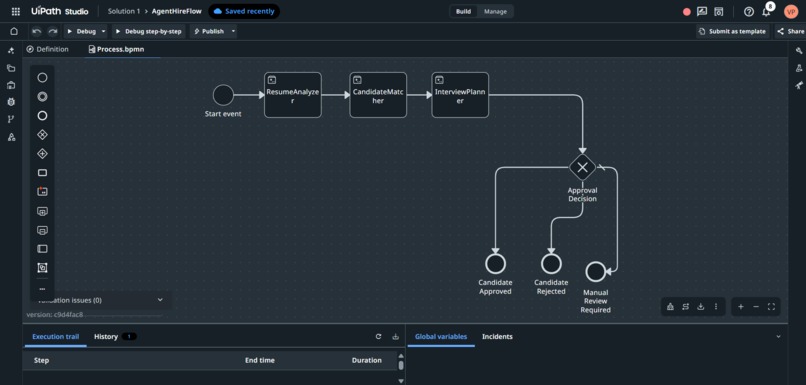The width and height of the screenshot is (806, 385).
Task: Fit diagram to screen
Action: (x=771, y=307)
